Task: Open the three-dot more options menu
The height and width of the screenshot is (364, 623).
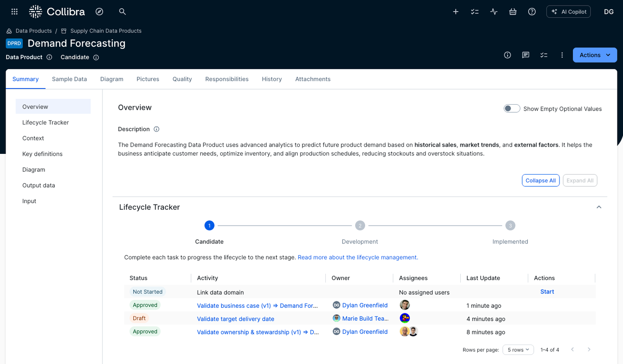Action: coord(562,55)
